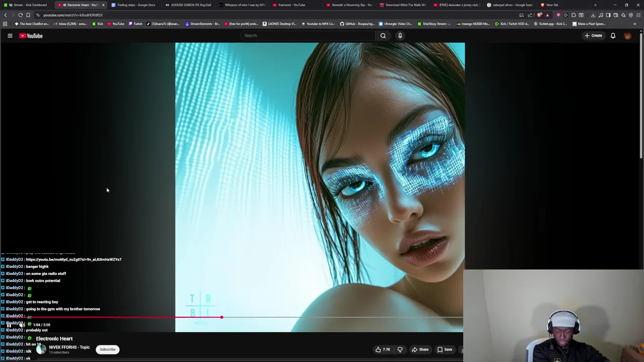Click the Create button

[593, 36]
